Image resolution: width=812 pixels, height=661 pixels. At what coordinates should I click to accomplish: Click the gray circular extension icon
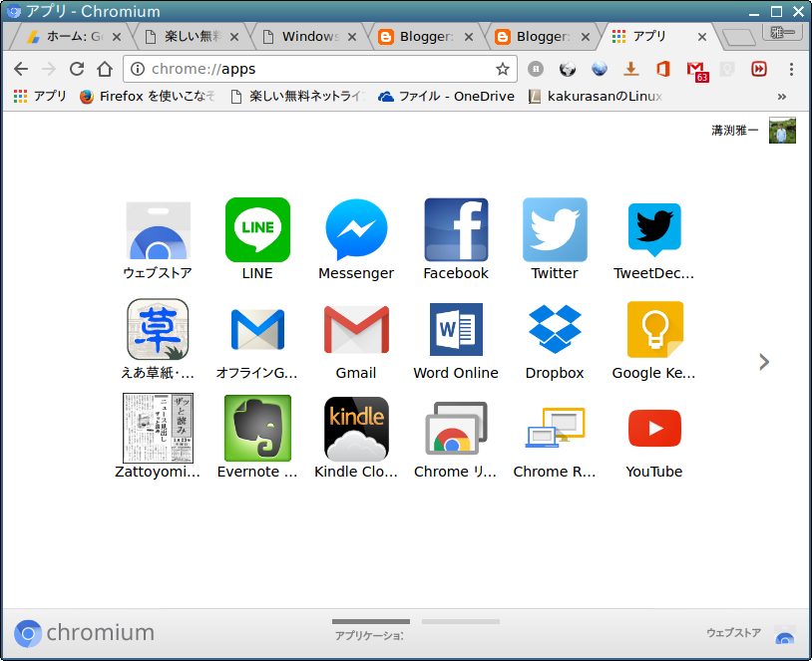536,69
